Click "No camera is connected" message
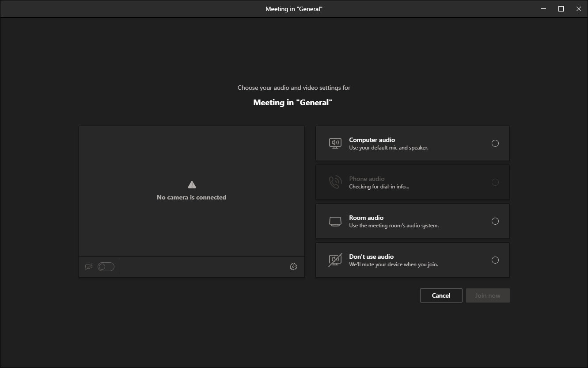Viewport: 588px width, 368px height. (191, 197)
